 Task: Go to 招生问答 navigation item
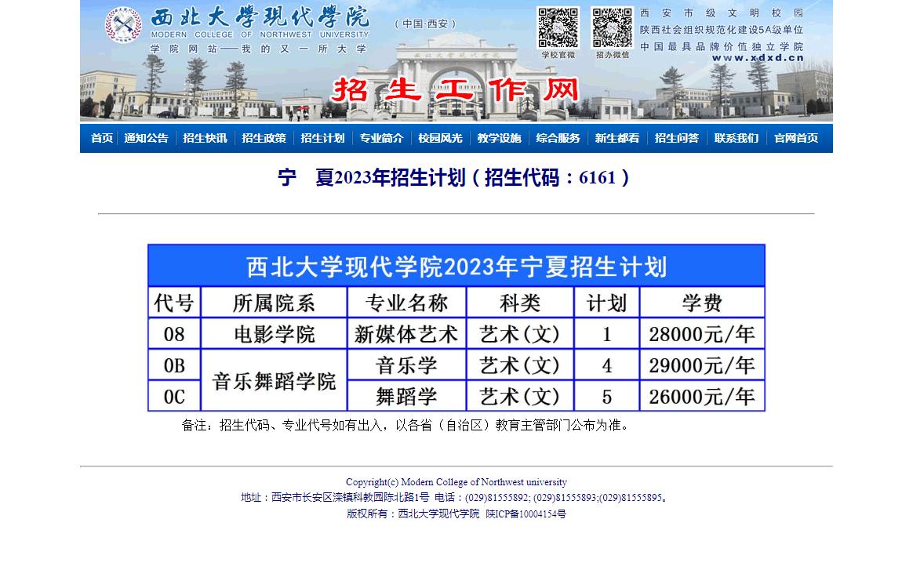pyautogui.click(x=676, y=138)
